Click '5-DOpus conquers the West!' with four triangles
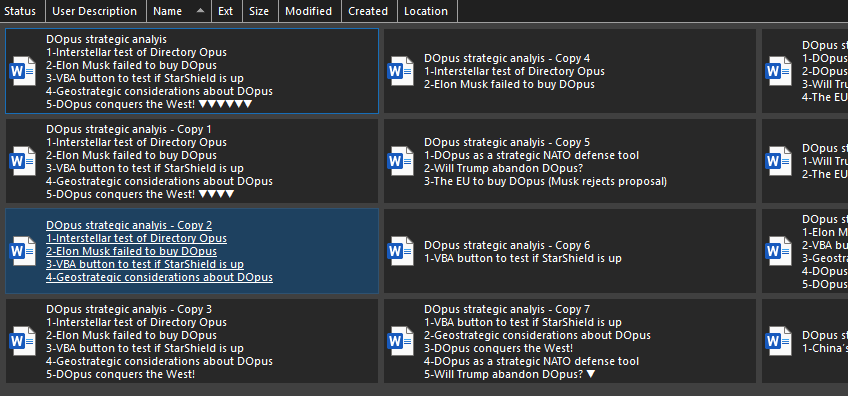The height and width of the screenshot is (396, 848). click(x=140, y=194)
